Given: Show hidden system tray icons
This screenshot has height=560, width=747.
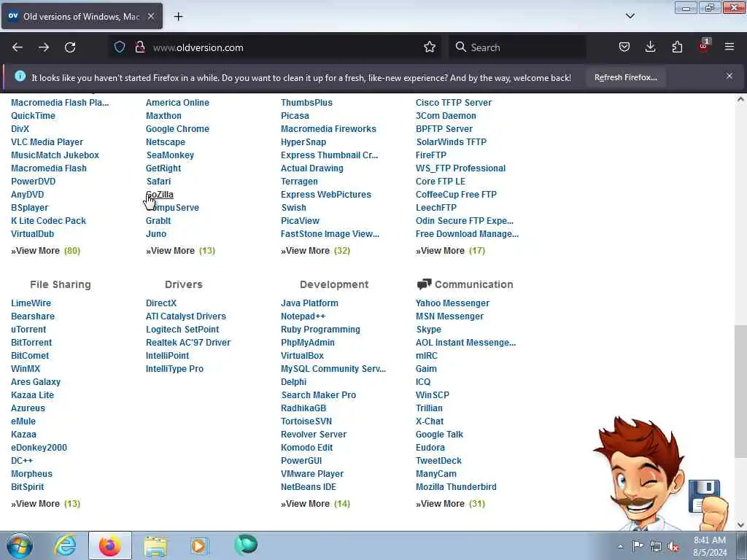Looking at the screenshot, I should click(x=620, y=547).
